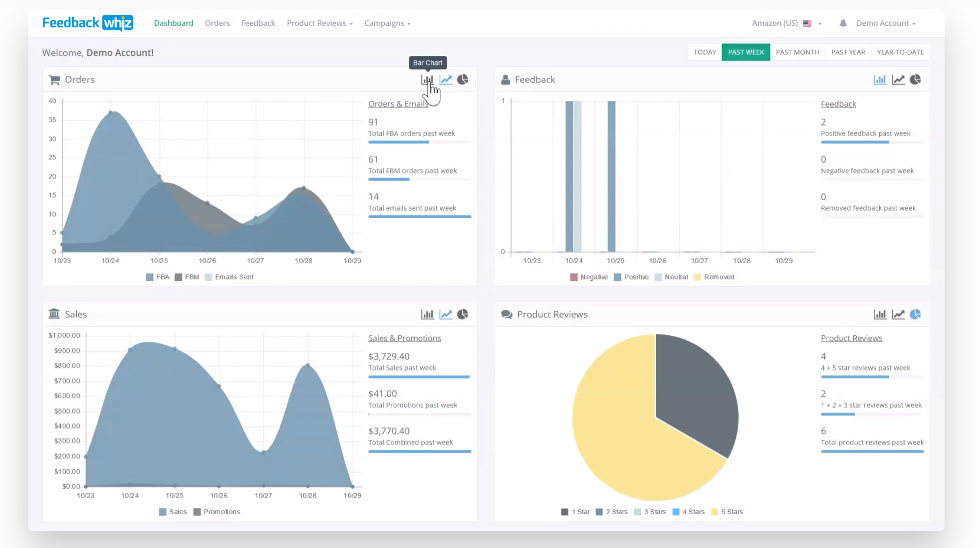Show Feedback panel as pie chart
Screen dimensions: 980x548
pyautogui.click(x=915, y=80)
